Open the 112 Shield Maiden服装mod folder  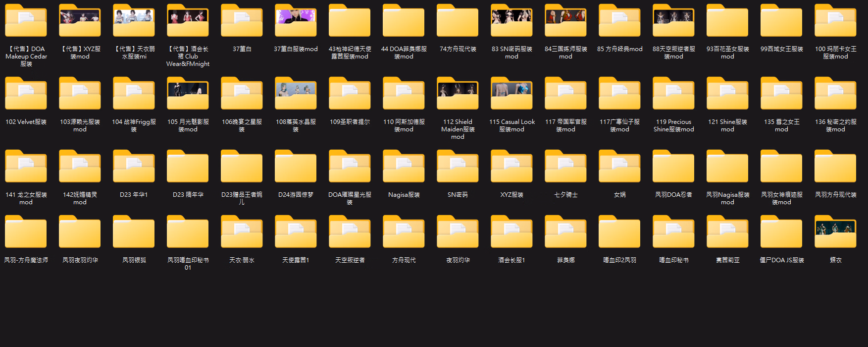pos(458,94)
